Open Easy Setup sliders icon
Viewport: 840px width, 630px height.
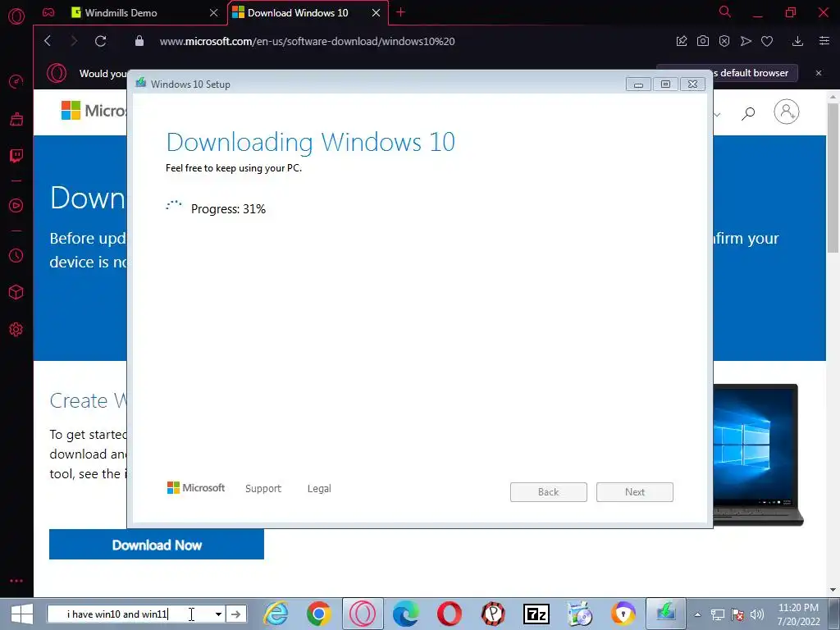point(824,41)
